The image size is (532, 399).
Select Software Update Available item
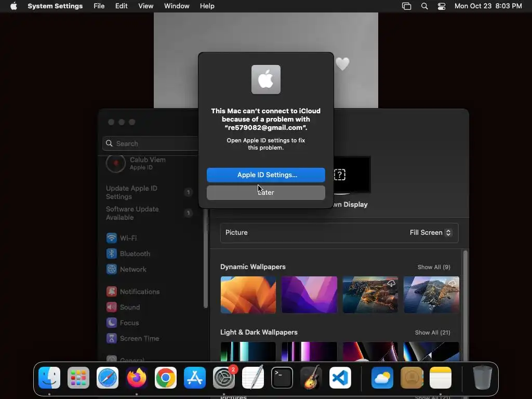point(149,213)
